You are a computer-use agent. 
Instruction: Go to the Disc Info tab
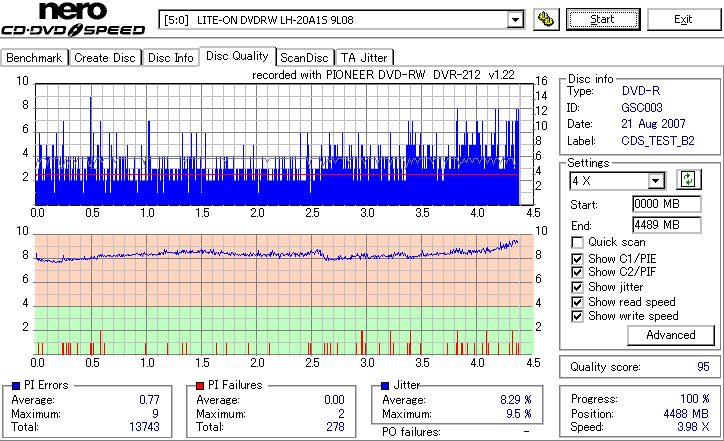pyautogui.click(x=170, y=58)
